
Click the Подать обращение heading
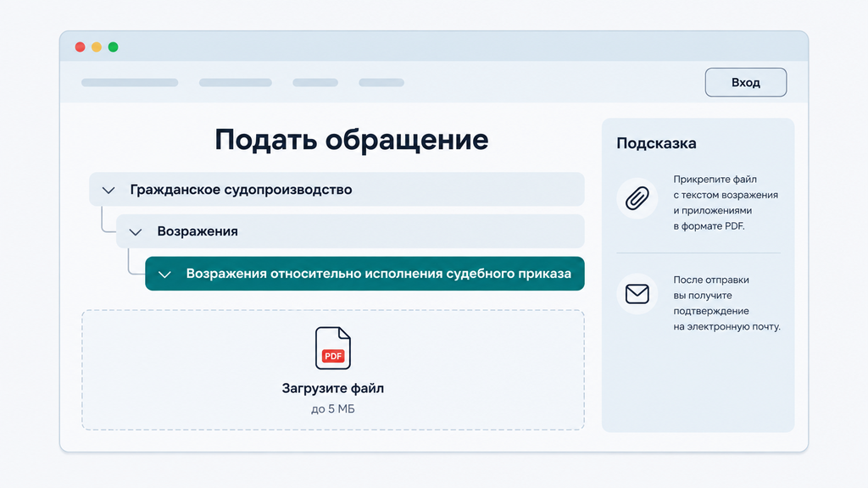352,140
